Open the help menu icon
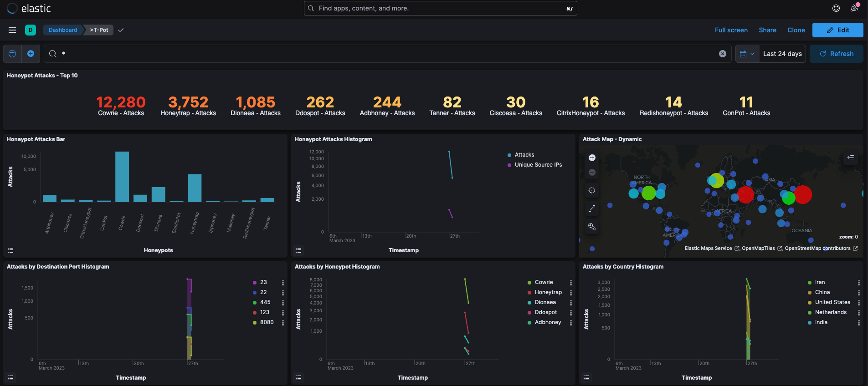 point(836,8)
